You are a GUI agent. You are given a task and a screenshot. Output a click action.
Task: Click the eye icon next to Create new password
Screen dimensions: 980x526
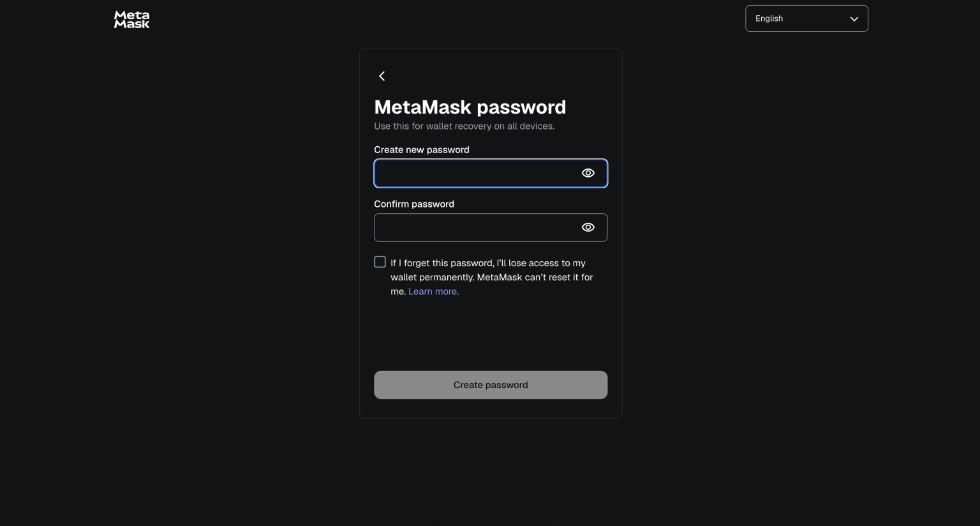coord(588,173)
